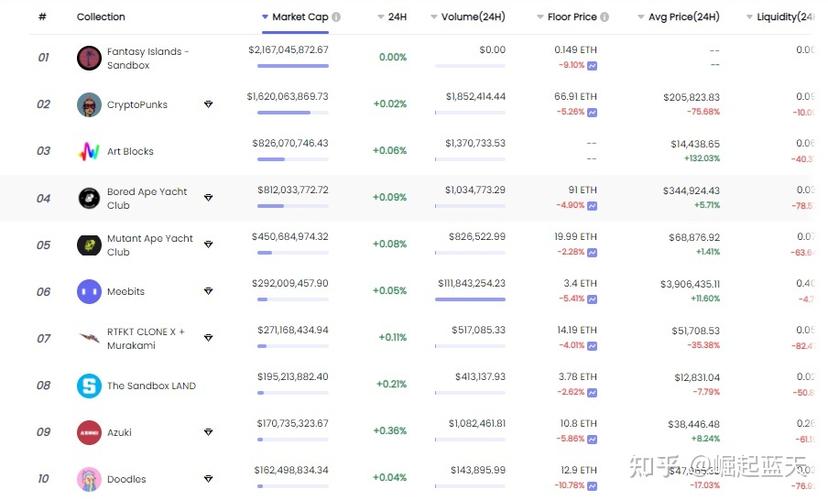Select the $826,070,746.43 market cap value
Viewport: 828px width, 500px height.
point(290,143)
